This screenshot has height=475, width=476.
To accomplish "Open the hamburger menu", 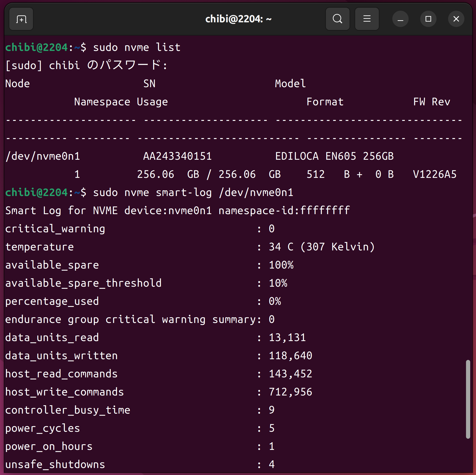I will pos(367,19).
